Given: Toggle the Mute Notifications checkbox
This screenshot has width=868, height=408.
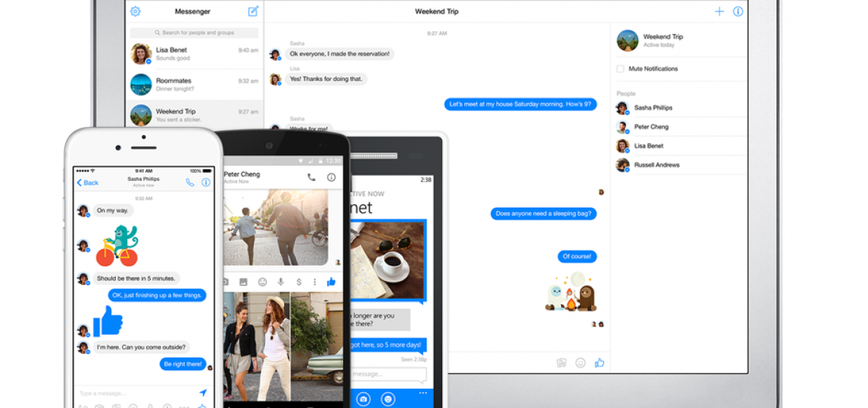Looking at the screenshot, I should click(620, 69).
